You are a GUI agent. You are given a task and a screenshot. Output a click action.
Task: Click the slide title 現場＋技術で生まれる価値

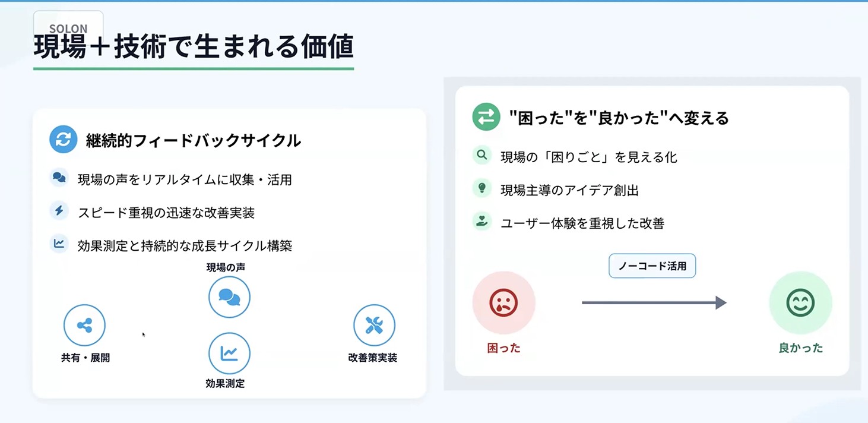click(194, 48)
